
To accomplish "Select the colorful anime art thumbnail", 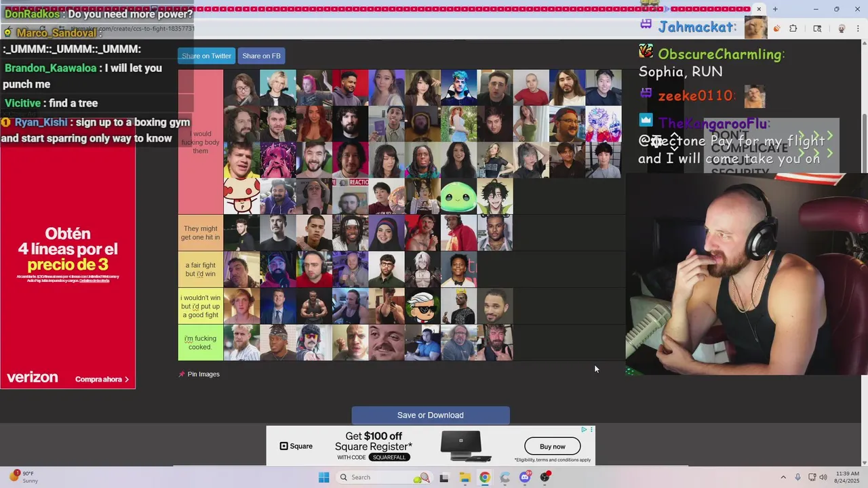I will pyautogui.click(x=604, y=124).
